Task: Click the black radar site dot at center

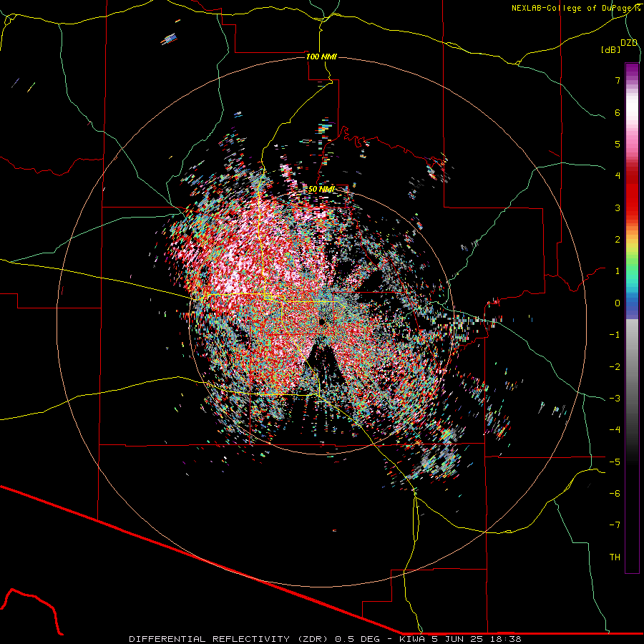Action: click(x=322, y=321)
